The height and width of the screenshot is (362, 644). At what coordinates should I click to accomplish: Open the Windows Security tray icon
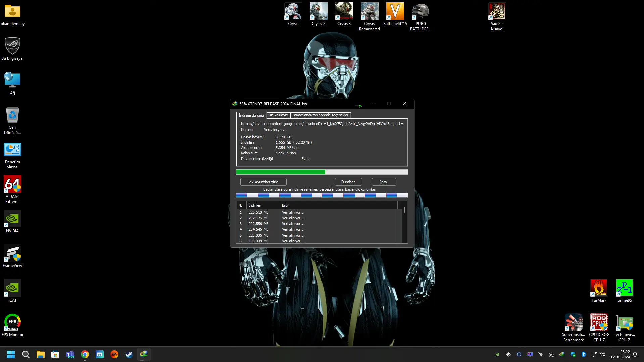[573, 354]
